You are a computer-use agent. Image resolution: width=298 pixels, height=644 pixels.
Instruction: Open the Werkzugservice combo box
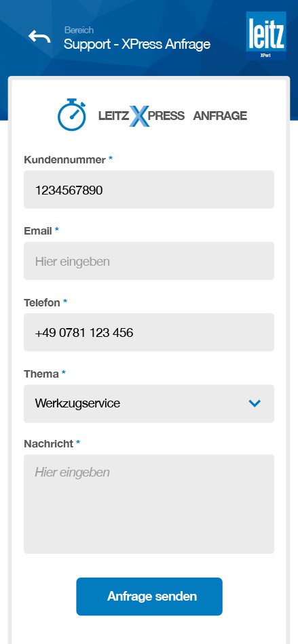point(149,404)
